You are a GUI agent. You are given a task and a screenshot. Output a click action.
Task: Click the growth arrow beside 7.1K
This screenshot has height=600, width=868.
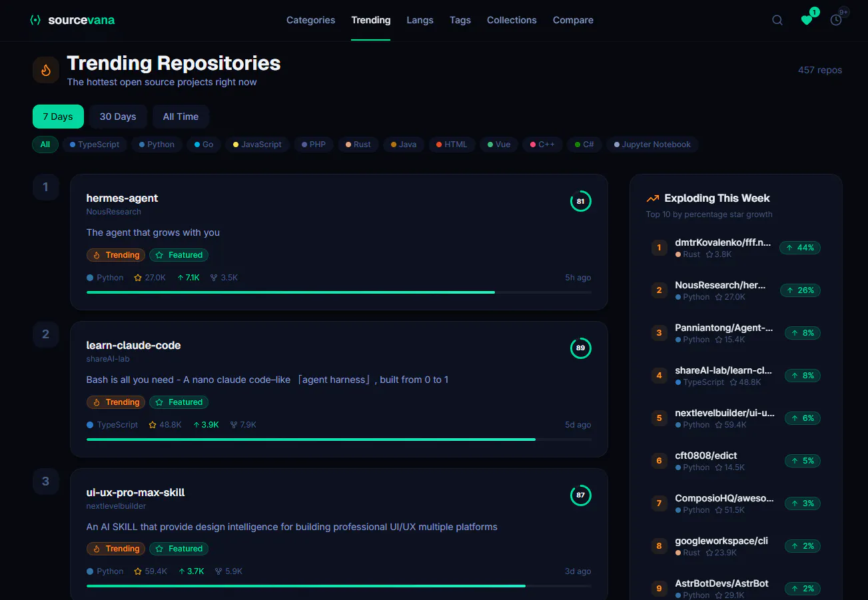click(x=180, y=278)
